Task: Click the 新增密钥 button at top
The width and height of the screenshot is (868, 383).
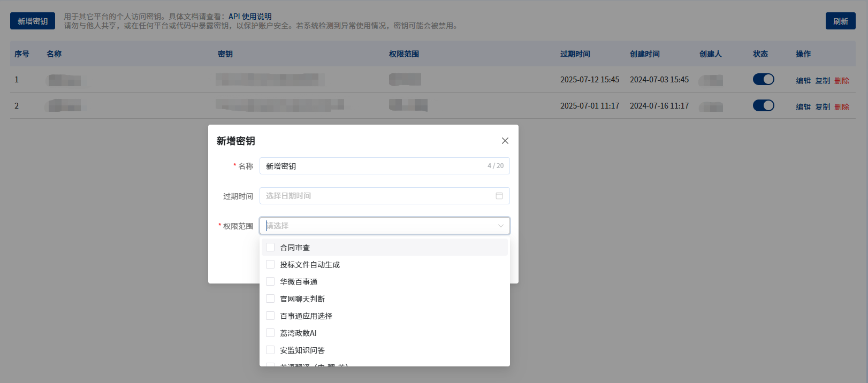Action: (x=33, y=21)
